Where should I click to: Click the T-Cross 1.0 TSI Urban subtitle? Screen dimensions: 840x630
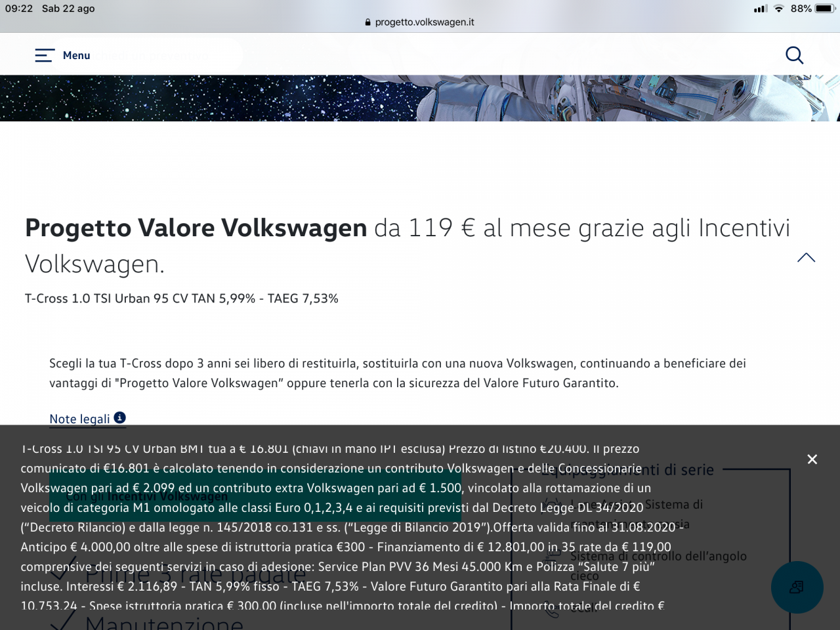pos(181,299)
